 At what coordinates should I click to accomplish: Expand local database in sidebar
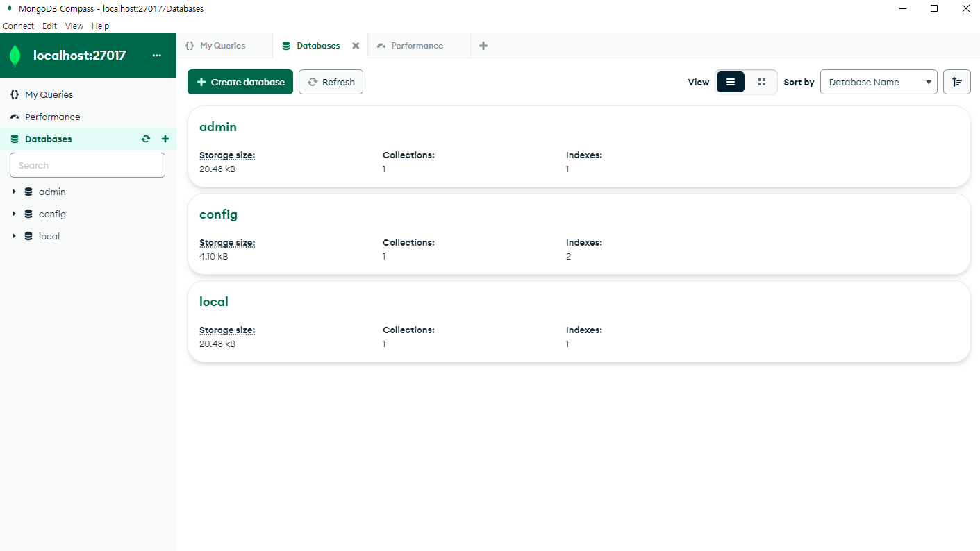point(14,236)
